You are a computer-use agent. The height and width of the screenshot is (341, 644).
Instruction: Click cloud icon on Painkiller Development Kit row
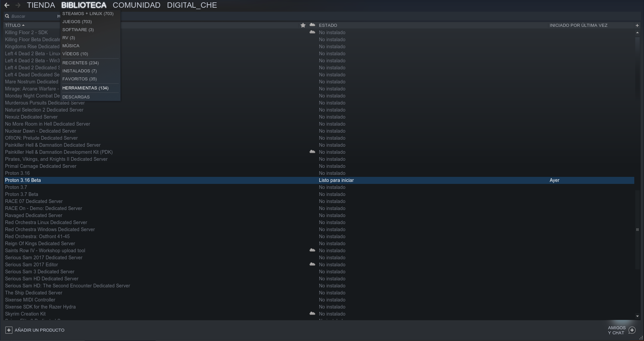[x=312, y=152]
